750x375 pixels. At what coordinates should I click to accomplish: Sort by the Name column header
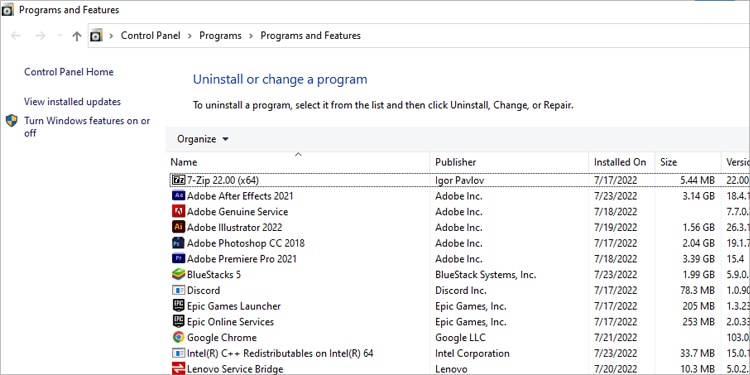(298, 162)
